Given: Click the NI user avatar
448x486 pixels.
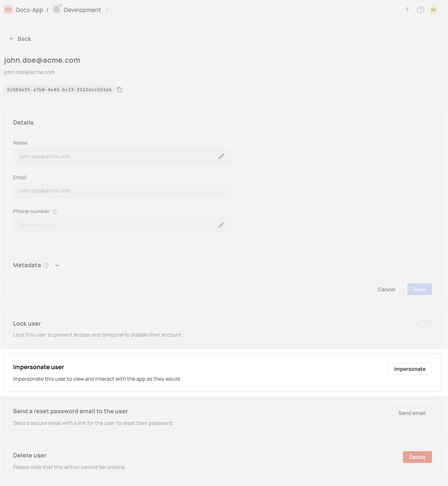Looking at the screenshot, I should (x=433, y=10).
